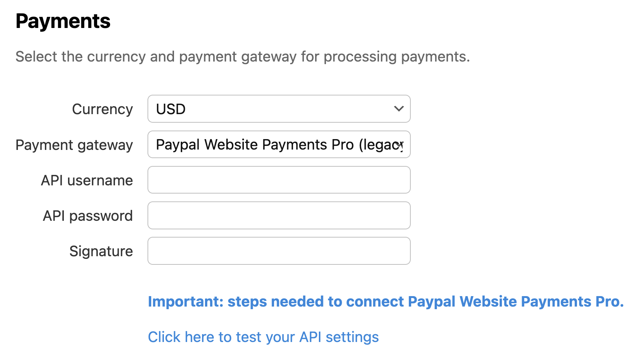The width and height of the screenshot is (643, 364).
Task: Click the API username label
Action: tap(87, 181)
